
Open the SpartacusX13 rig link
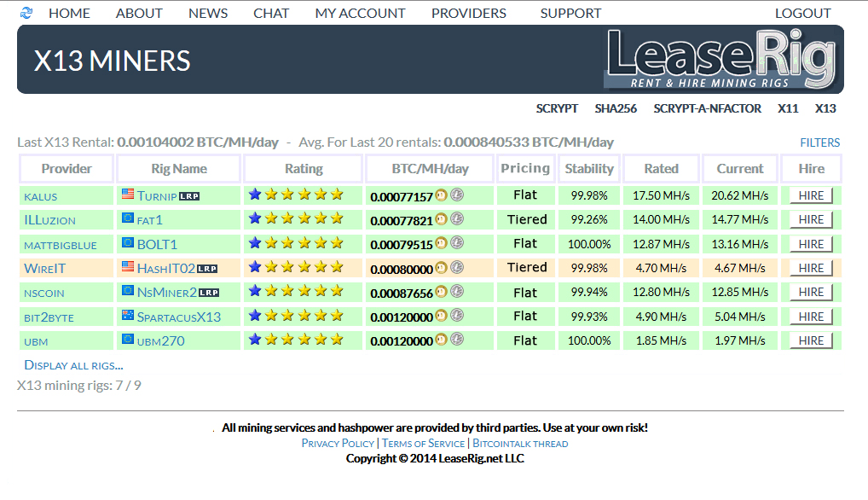point(179,317)
